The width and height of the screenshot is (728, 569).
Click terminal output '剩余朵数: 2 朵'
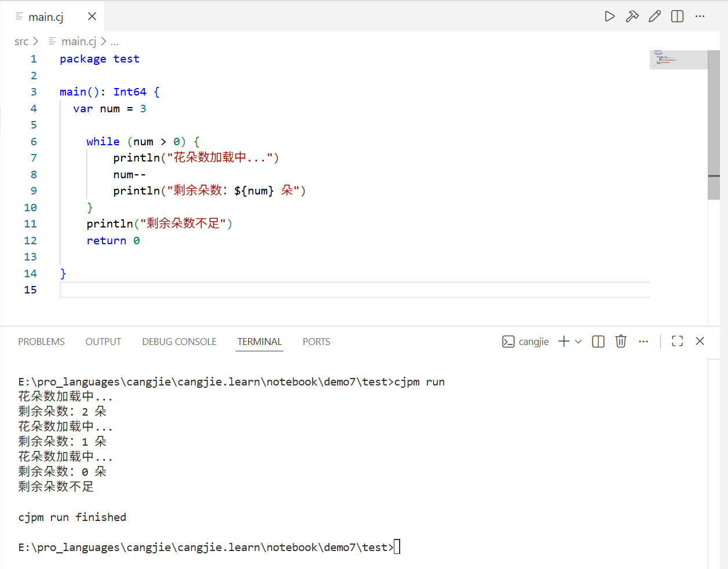pyautogui.click(x=62, y=412)
